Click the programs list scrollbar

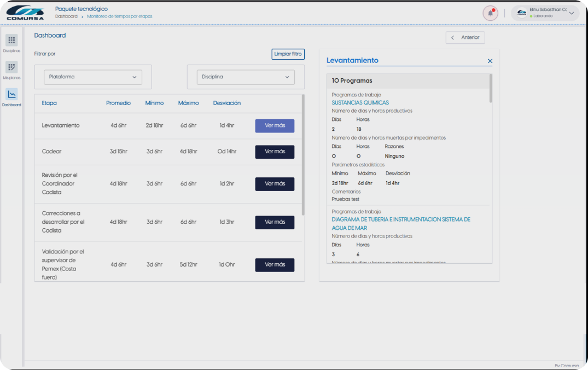(x=490, y=89)
